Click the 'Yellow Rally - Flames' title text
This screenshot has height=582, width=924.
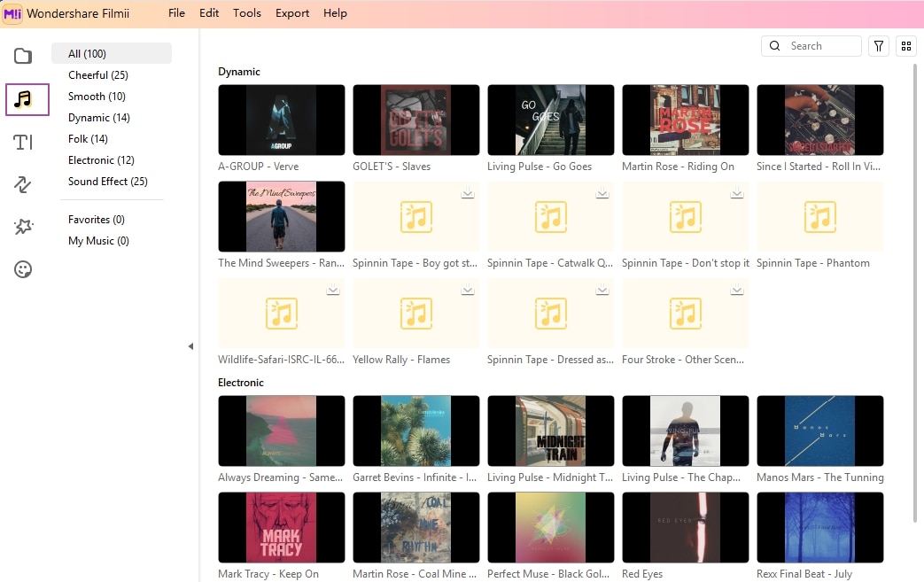pos(401,360)
